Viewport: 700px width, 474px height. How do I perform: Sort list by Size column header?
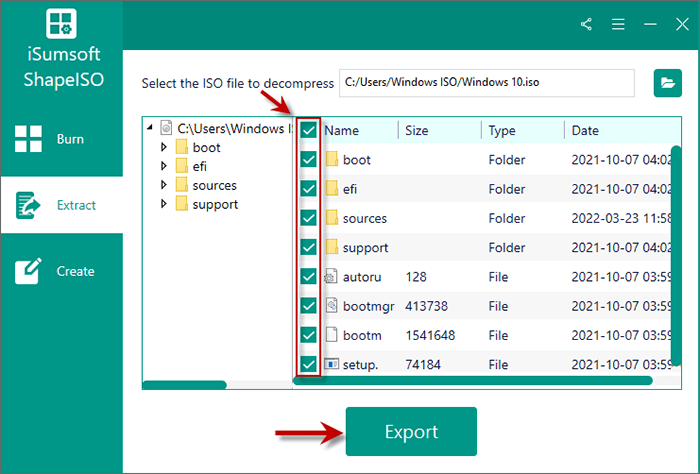[x=438, y=131]
